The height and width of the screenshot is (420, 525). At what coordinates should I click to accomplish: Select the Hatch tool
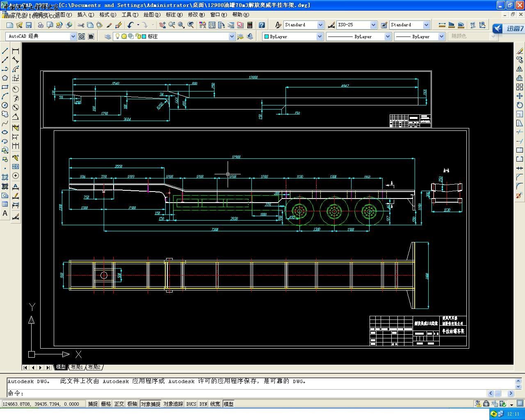click(5, 177)
